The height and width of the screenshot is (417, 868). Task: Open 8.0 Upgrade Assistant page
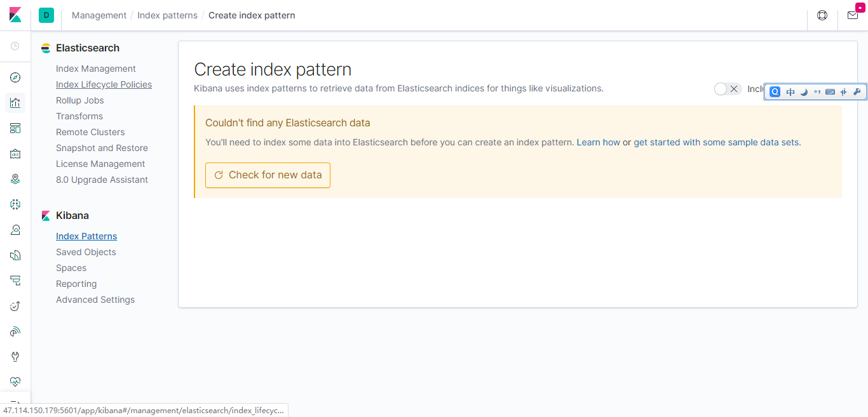tap(102, 180)
